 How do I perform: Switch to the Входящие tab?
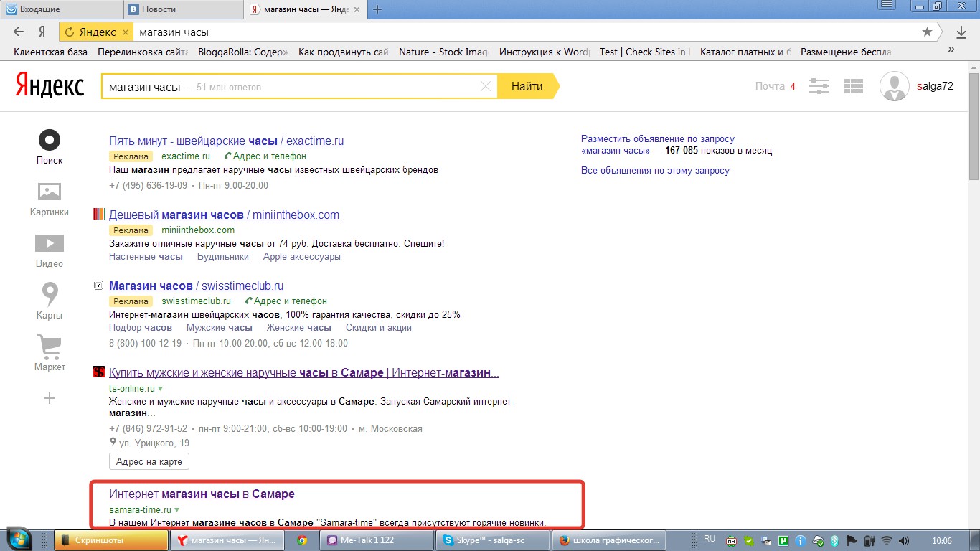pos(61,9)
